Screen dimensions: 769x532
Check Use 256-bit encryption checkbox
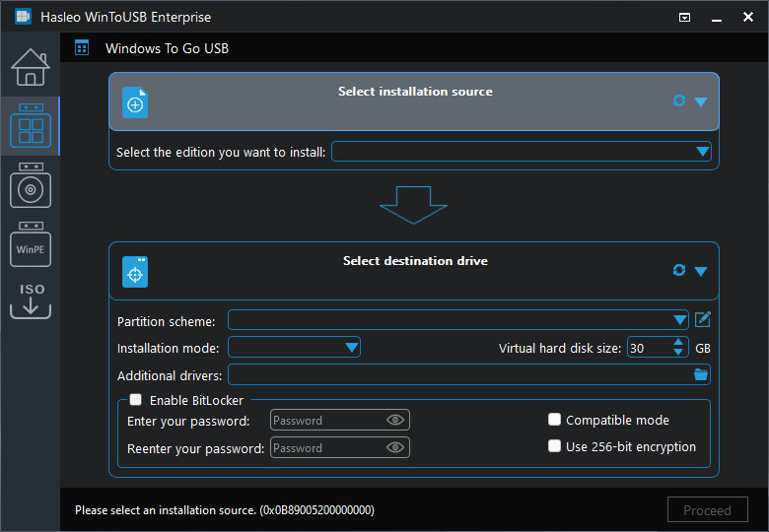click(x=554, y=445)
